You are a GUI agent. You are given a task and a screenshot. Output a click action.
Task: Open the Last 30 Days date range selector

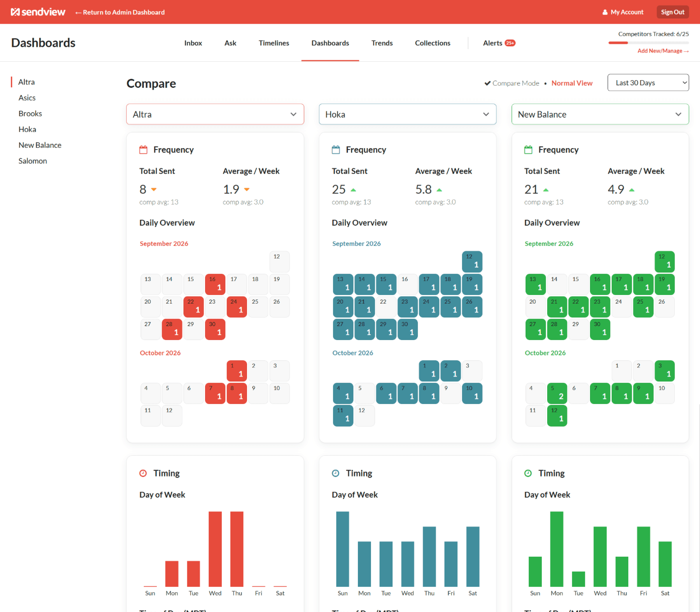click(x=648, y=83)
